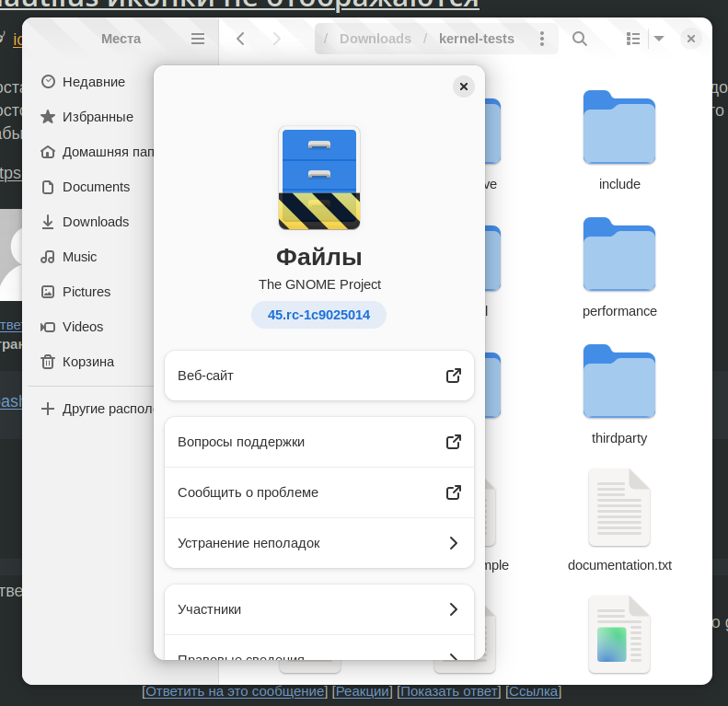The image size is (728, 706).
Task: Open Music in the sidebar
Action: tap(93, 257)
